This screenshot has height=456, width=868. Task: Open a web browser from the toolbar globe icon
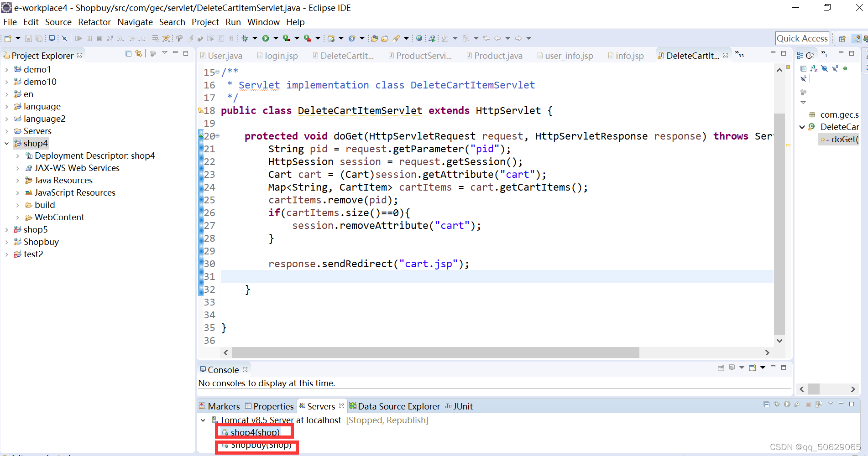click(x=418, y=38)
